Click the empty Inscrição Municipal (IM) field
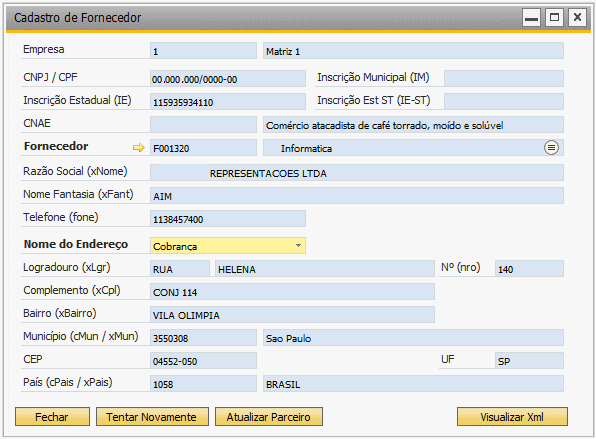 (504, 79)
